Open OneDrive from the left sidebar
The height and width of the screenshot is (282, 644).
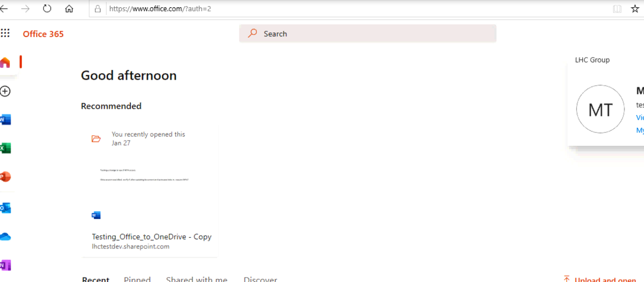pos(5,236)
